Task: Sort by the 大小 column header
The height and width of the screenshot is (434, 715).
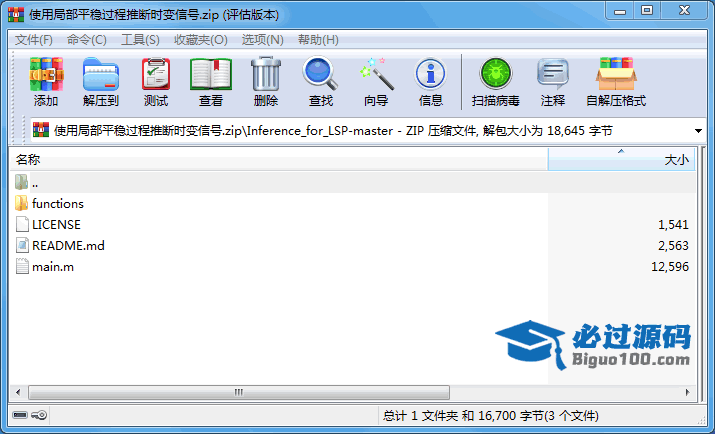Action: coord(620,159)
